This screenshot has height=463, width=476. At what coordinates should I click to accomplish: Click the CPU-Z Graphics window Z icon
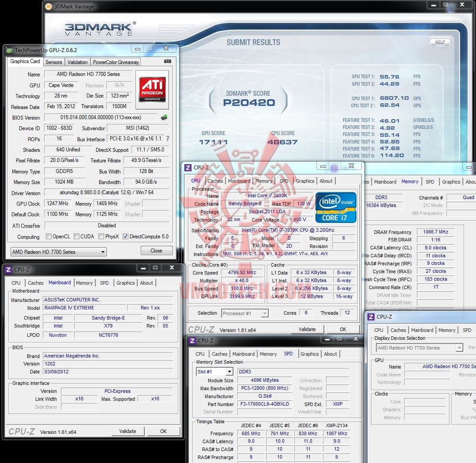371,317
